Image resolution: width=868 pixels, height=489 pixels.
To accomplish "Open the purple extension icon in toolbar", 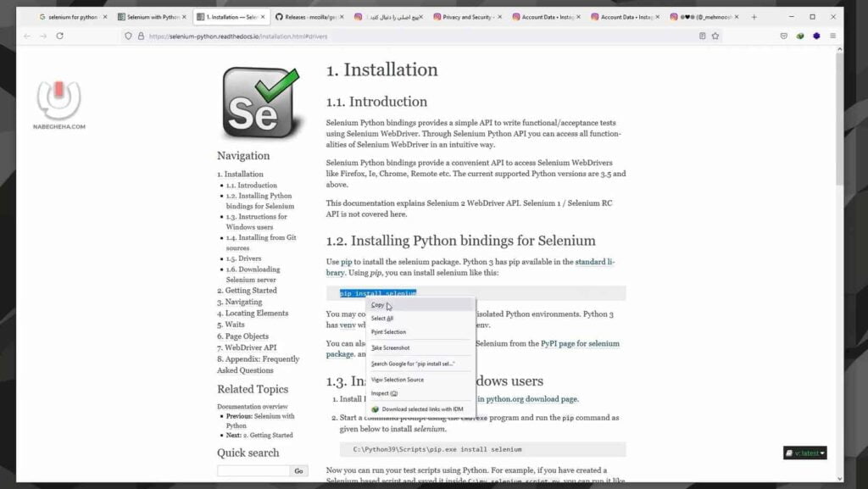I will tap(816, 36).
